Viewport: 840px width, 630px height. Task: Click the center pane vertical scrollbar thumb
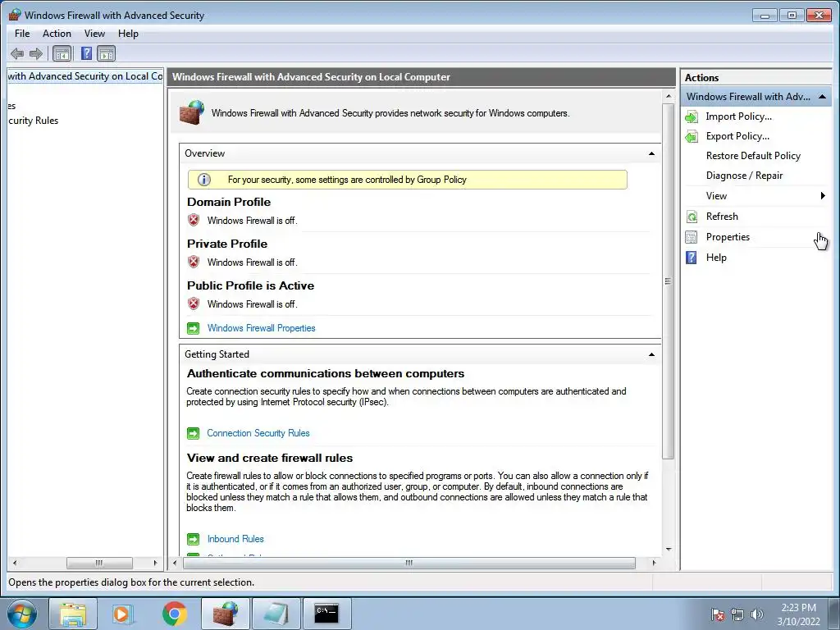click(x=668, y=281)
